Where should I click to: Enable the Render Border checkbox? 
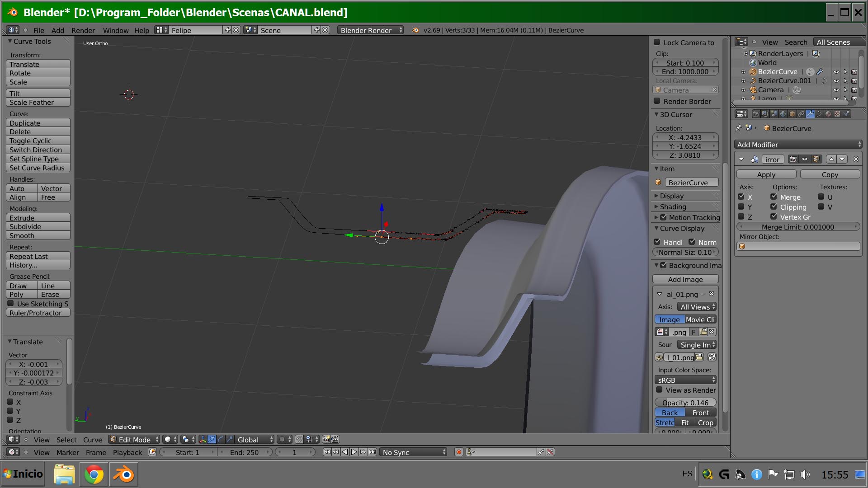pyautogui.click(x=657, y=101)
